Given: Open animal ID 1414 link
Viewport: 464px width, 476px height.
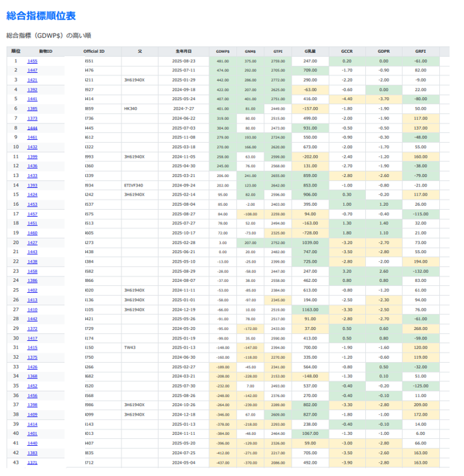Looking at the screenshot, I should tap(32, 425).
